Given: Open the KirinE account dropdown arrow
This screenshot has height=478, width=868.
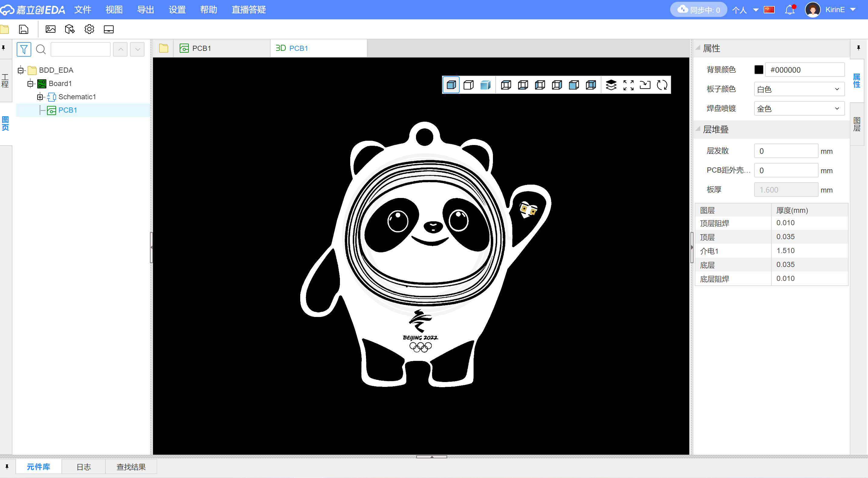Looking at the screenshot, I should [x=853, y=10].
